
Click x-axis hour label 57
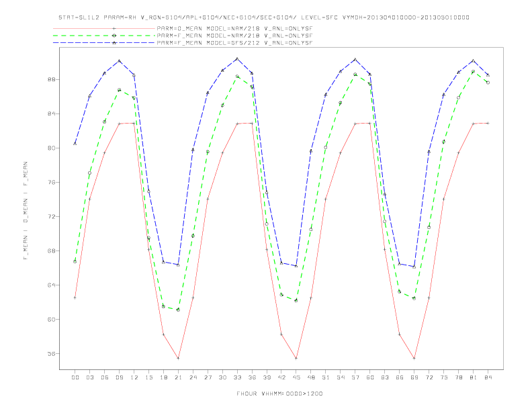coord(355,377)
